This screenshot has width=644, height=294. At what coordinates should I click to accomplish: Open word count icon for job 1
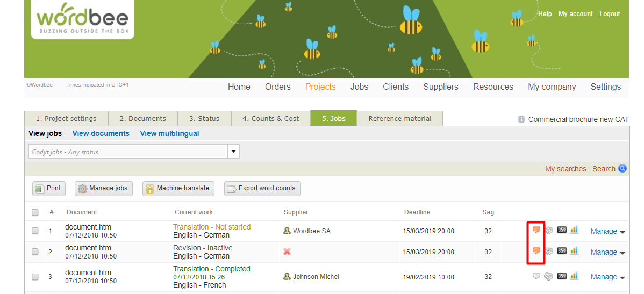(562, 230)
